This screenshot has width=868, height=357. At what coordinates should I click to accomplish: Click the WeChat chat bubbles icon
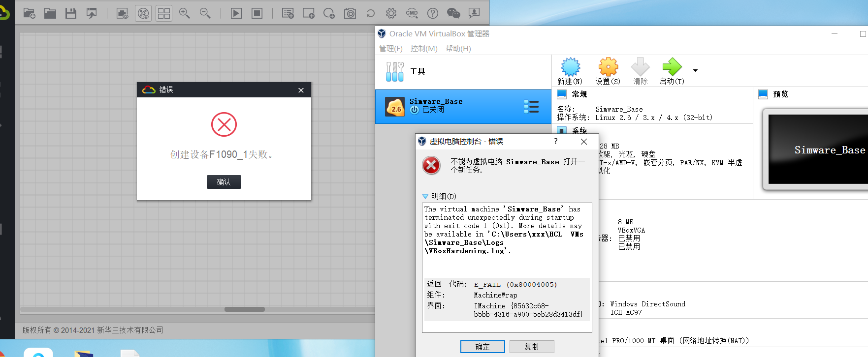(453, 13)
